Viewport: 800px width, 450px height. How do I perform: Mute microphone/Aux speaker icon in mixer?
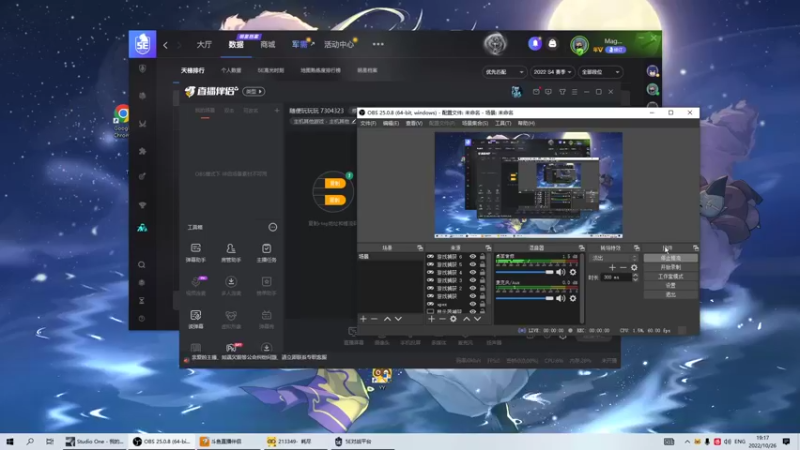pos(560,298)
